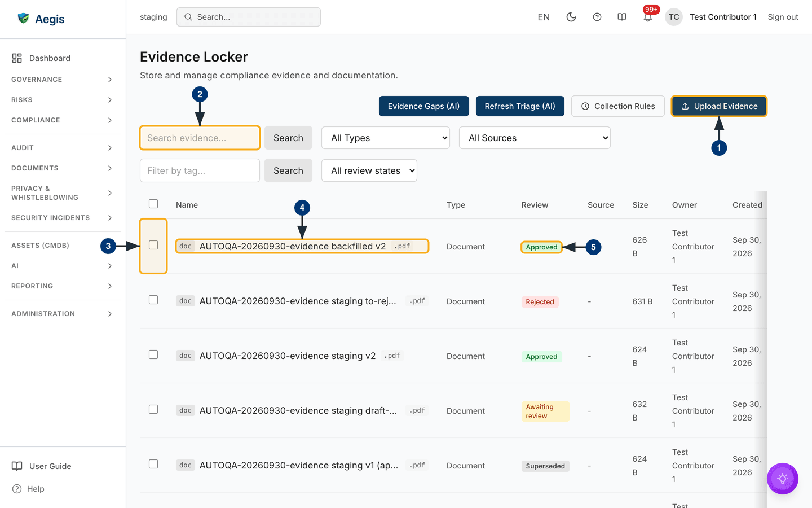
Task: Expand the Administration section chevron
Action: [110, 314]
